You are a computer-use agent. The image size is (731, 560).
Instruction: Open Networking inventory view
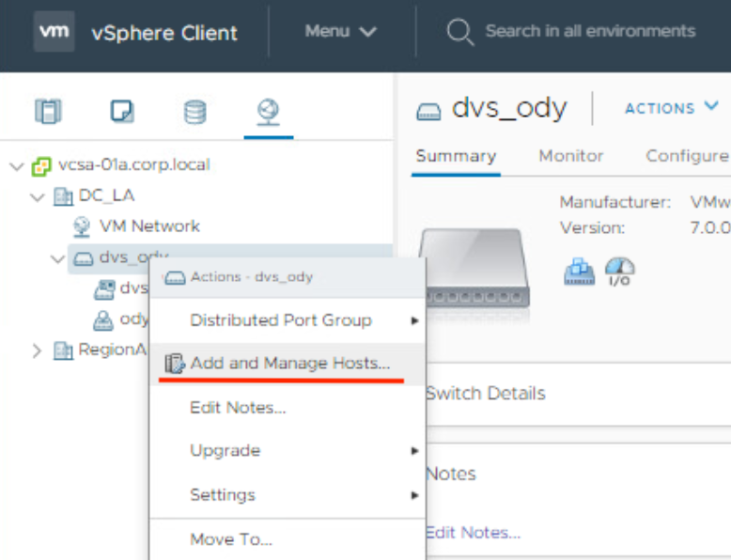pyautogui.click(x=268, y=112)
